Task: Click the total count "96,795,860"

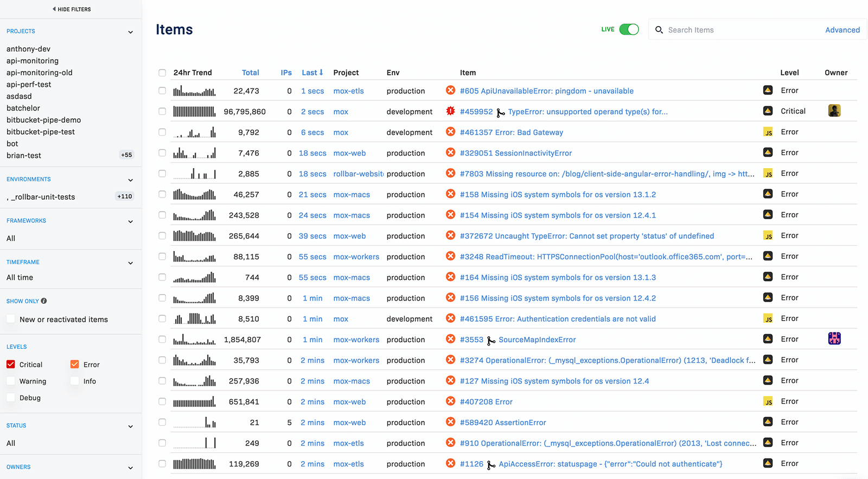Action: click(x=245, y=112)
